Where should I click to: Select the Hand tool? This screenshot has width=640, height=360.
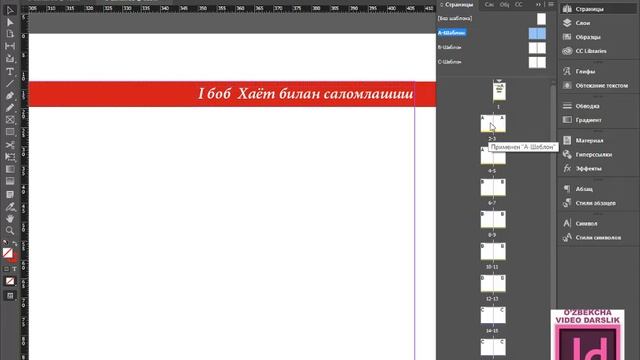tap(10, 219)
